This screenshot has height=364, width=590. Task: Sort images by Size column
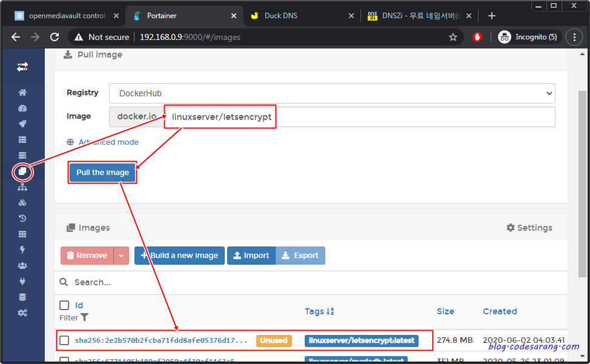pyautogui.click(x=445, y=311)
